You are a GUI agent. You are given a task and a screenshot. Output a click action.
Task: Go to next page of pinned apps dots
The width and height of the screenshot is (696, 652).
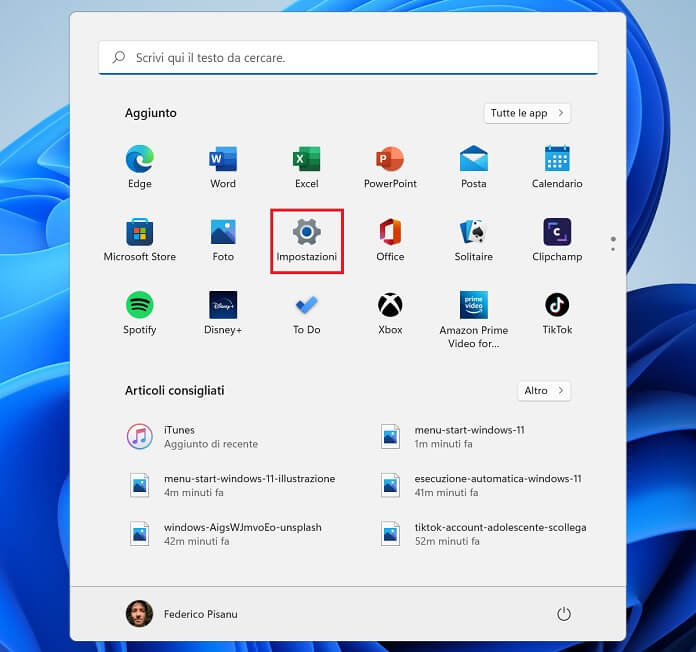coord(613,249)
